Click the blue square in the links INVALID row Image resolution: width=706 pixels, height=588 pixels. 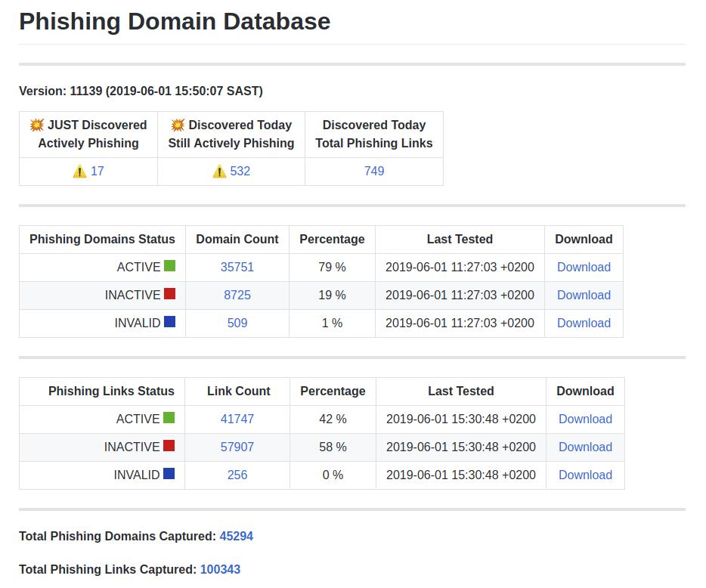click(x=169, y=474)
